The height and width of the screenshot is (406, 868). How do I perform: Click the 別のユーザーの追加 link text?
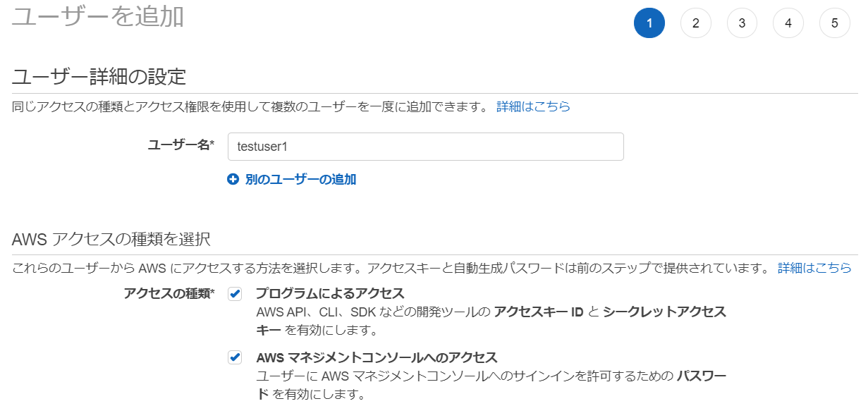click(x=300, y=180)
